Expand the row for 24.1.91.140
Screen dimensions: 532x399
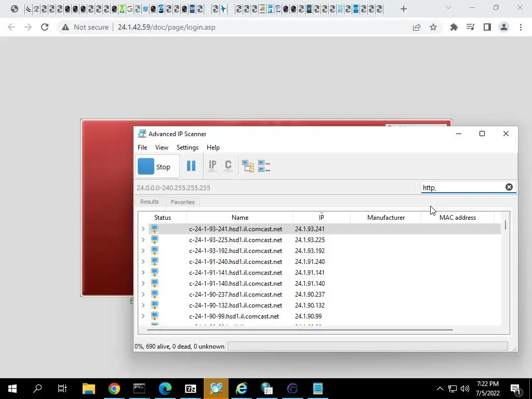143,283
